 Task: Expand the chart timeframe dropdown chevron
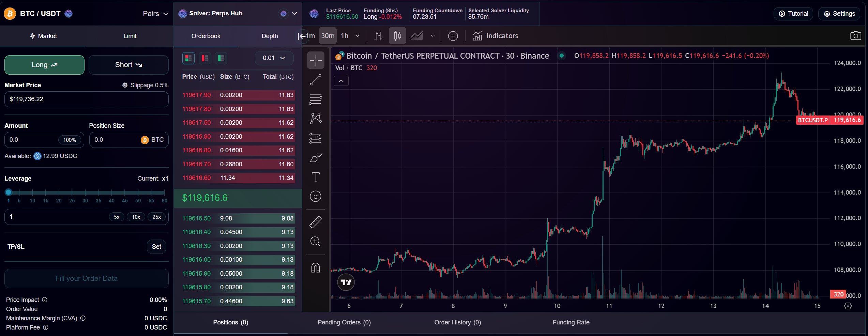coord(357,36)
